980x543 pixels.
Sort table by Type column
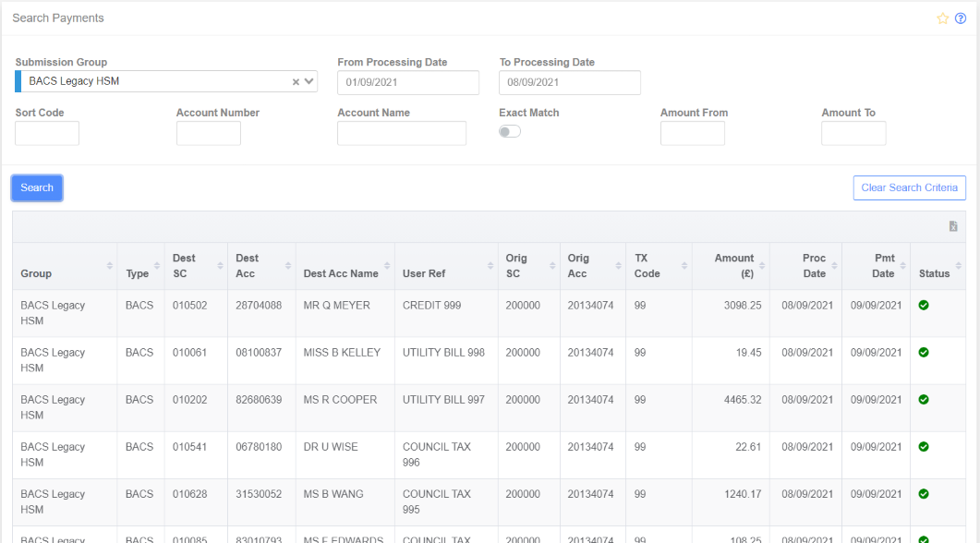click(157, 266)
